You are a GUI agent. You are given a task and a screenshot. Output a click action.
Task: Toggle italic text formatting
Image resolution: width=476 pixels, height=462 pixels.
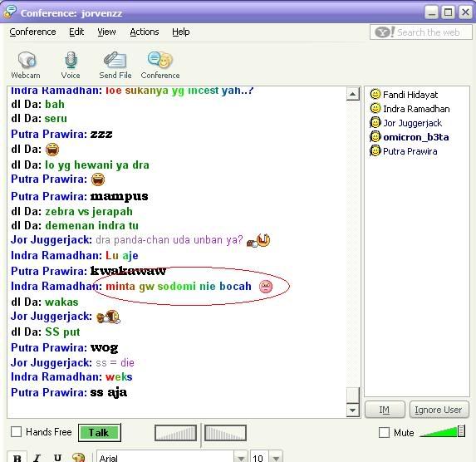(37, 458)
